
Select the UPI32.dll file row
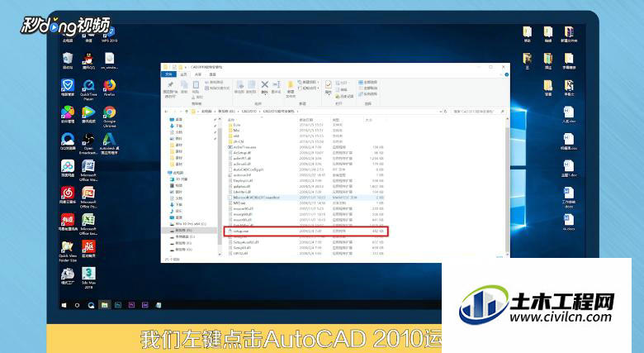tap(305, 254)
